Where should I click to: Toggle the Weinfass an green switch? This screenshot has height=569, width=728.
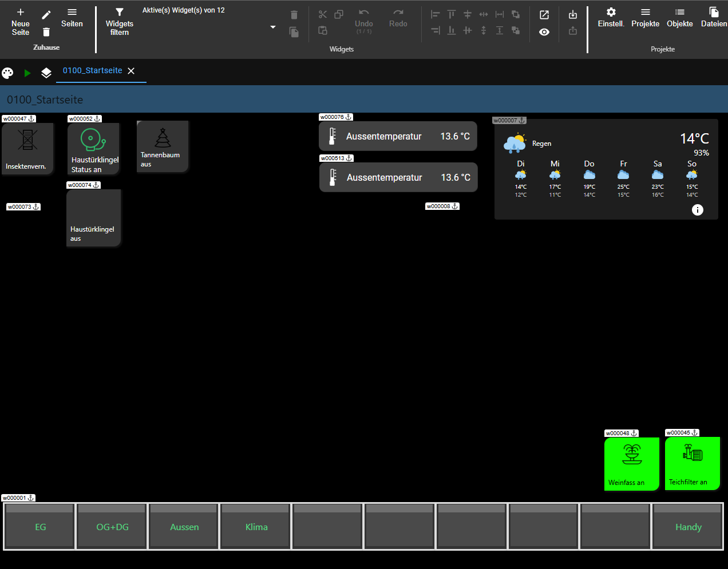632,464
